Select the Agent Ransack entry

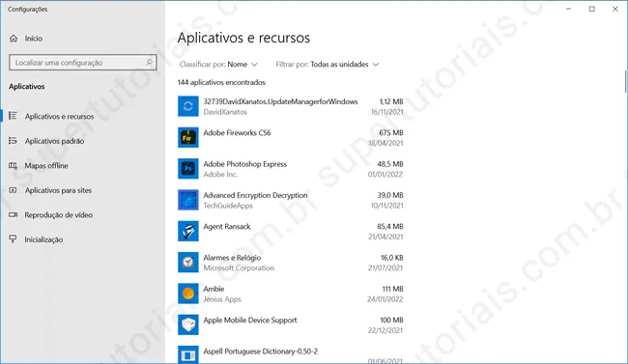coord(291,232)
